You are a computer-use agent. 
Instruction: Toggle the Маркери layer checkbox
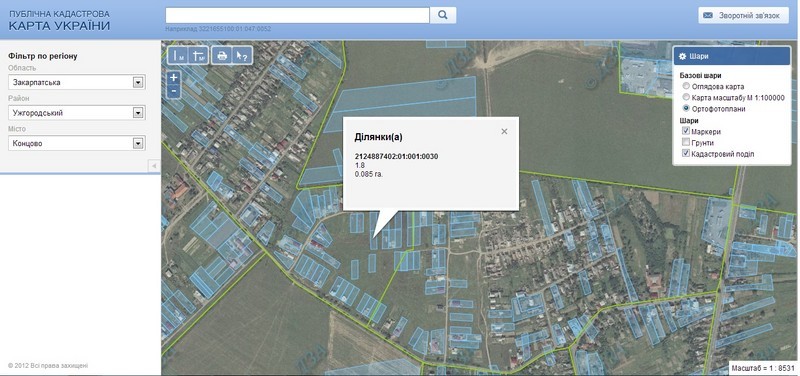(x=686, y=132)
